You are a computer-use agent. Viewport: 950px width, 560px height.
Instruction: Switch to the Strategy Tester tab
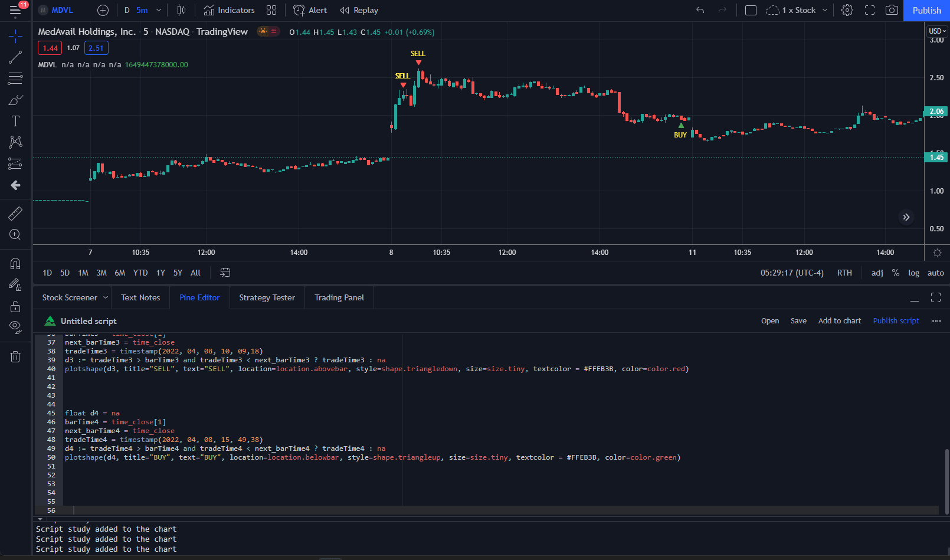click(267, 298)
